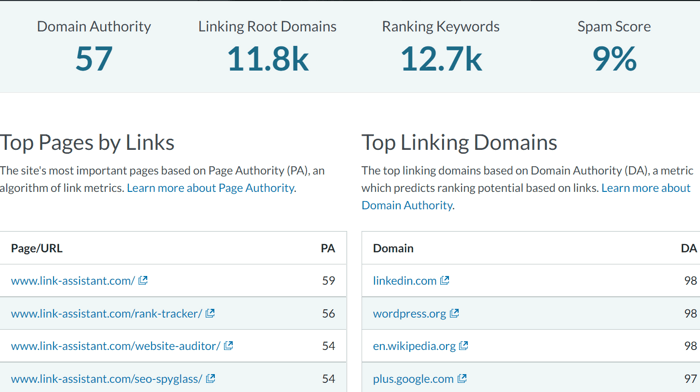Screen dimensions: 700x392
Task: Open the website-auditor page link
Action: [x=116, y=346]
